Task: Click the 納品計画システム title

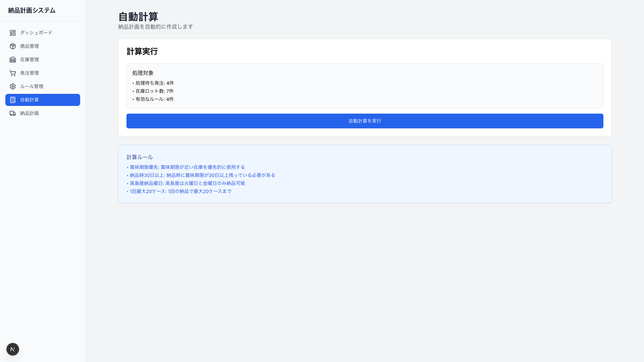Action: point(32,10)
